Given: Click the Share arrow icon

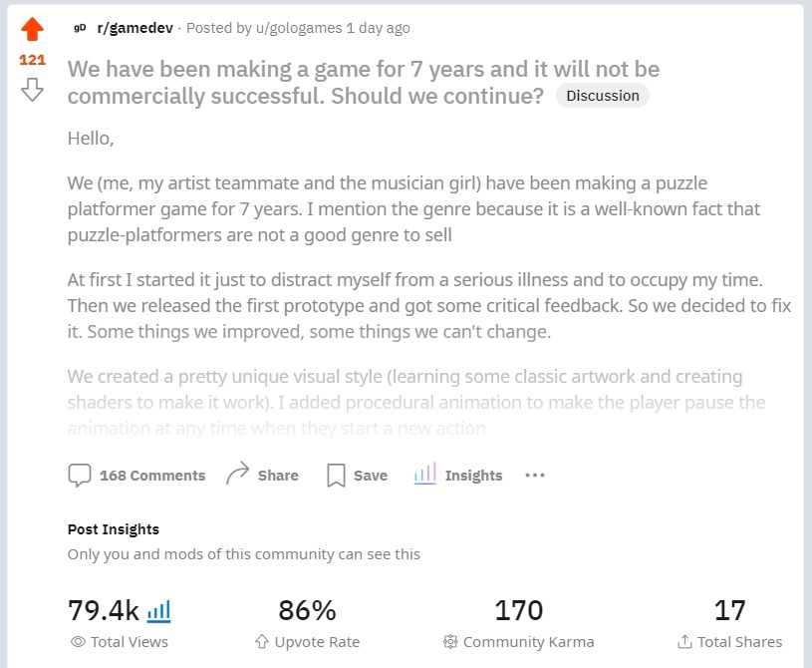Looking at the screenshot, I should click(x=237, y=476).
